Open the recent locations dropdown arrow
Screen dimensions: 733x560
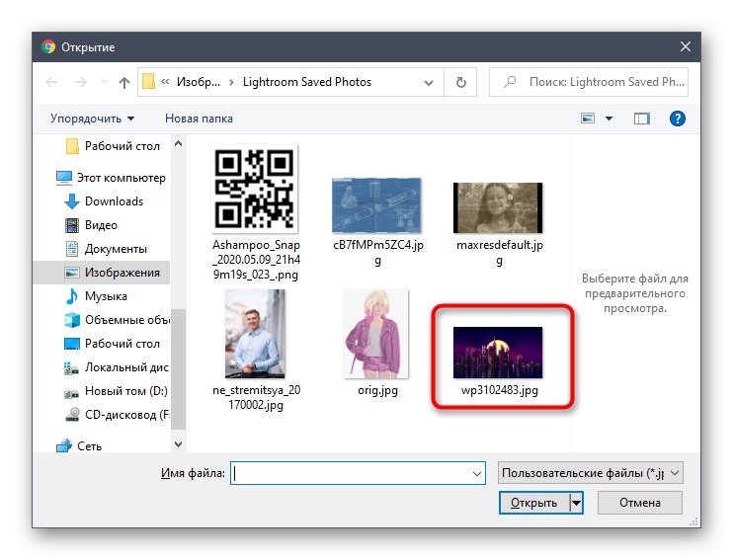(x=104, y=82)
